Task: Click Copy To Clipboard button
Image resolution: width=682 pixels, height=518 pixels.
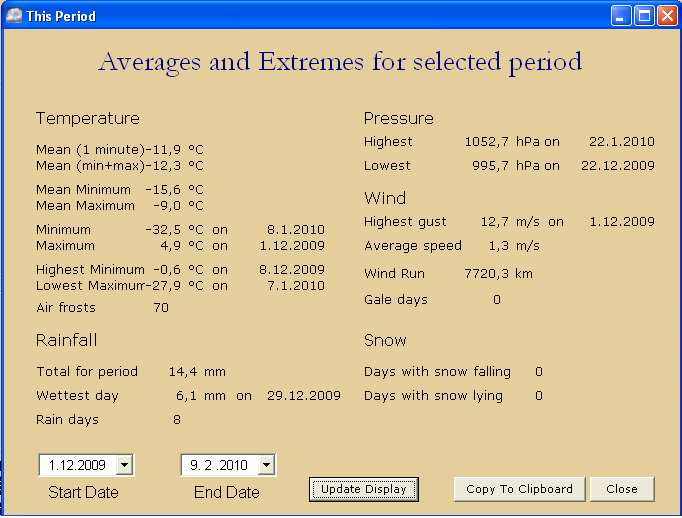Action: pyautogui.click(x=519, y=489)
